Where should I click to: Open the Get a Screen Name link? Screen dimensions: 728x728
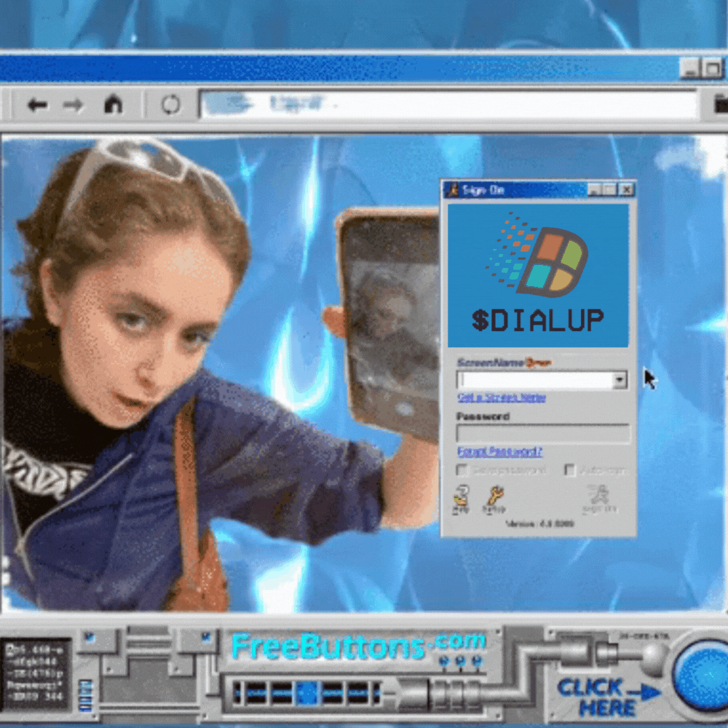point(502,398)
